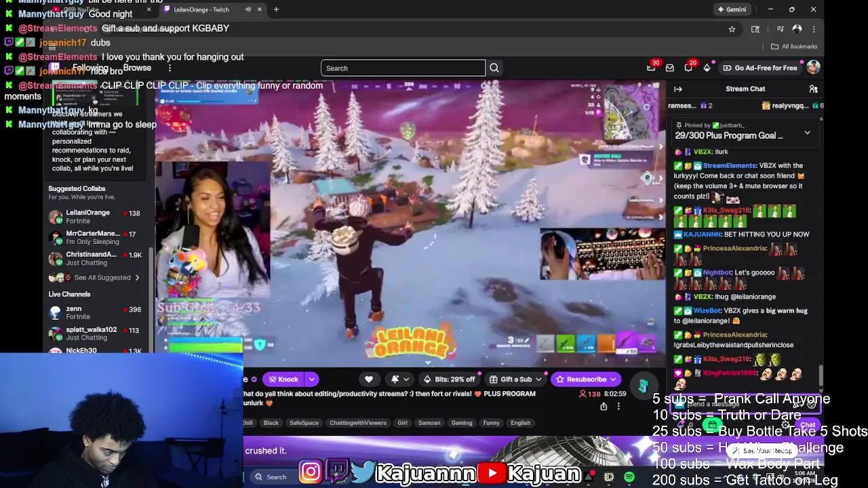Open the Knock dropdown arrow

point(311,380)
